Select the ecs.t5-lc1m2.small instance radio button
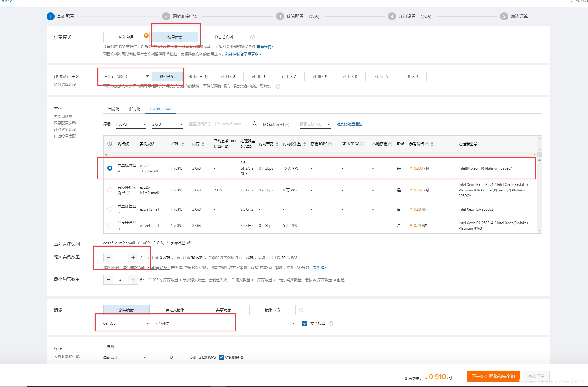Image resolution: width=588 pixels, height=387 pixels. coord(110,190)
